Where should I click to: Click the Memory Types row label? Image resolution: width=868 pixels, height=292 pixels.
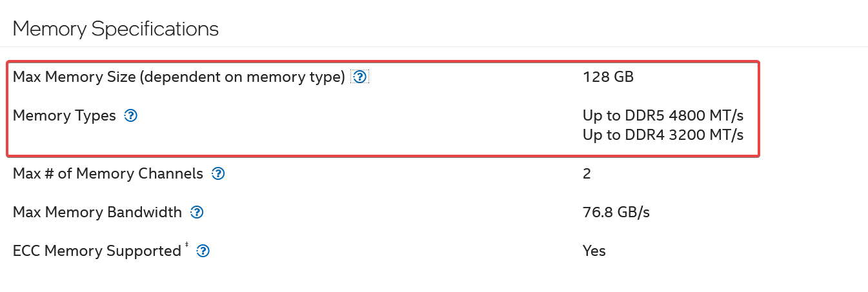pos(65,116)
